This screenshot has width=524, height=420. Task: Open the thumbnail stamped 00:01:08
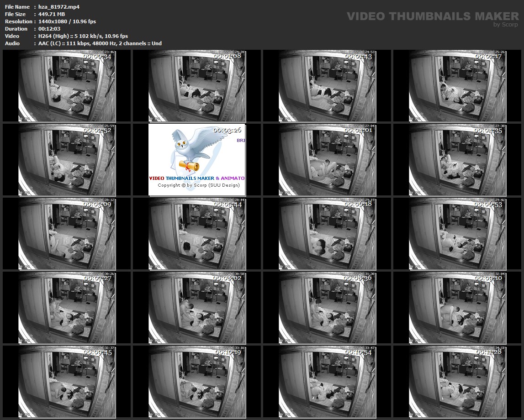(197, 86)
